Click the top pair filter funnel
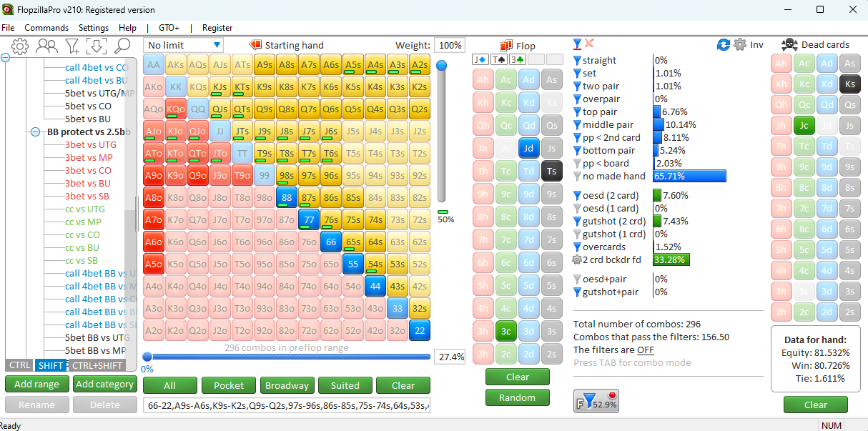This screenshot has width=868, height=431. tap(577, 112)
